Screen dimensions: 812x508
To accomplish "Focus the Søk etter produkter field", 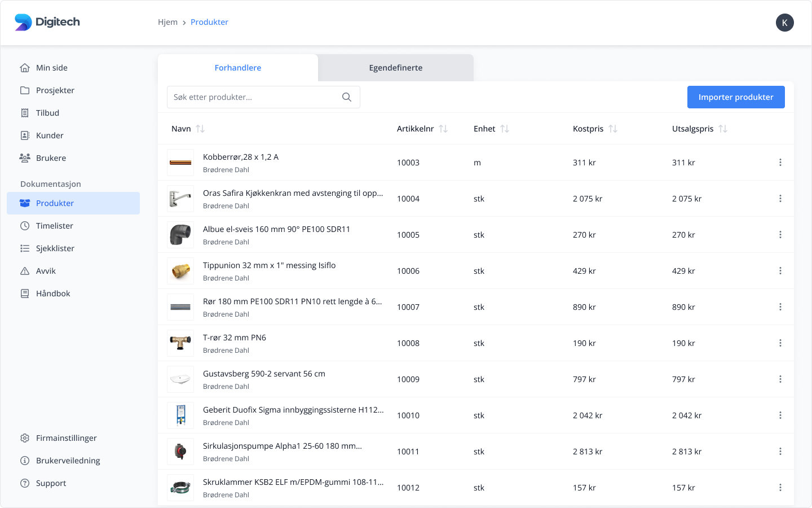I will click(x=263, y=97).
